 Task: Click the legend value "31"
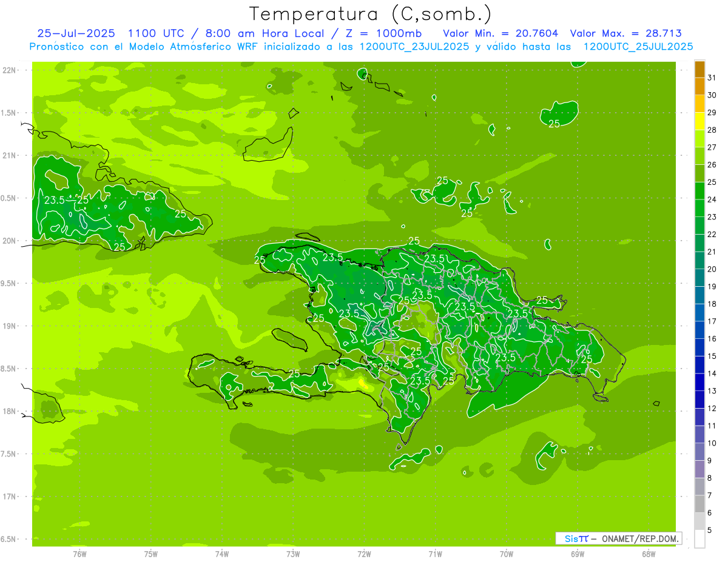[x=712, y=78]
